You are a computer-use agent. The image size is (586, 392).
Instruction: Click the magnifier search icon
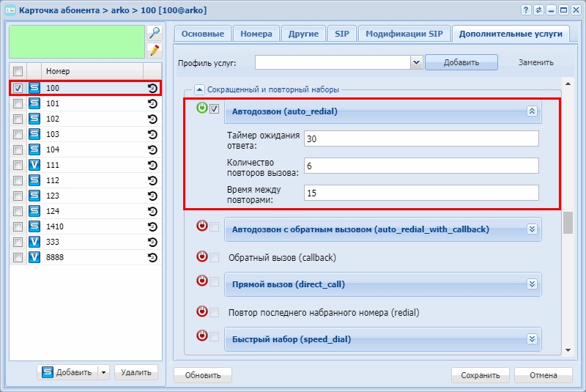(155, 33)
